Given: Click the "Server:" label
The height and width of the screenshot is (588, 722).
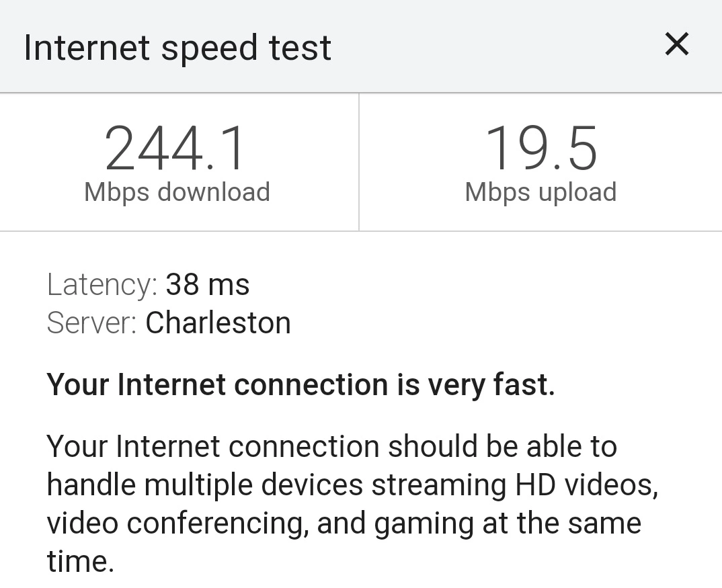Looking at the screenshot, I should point(91,323).
